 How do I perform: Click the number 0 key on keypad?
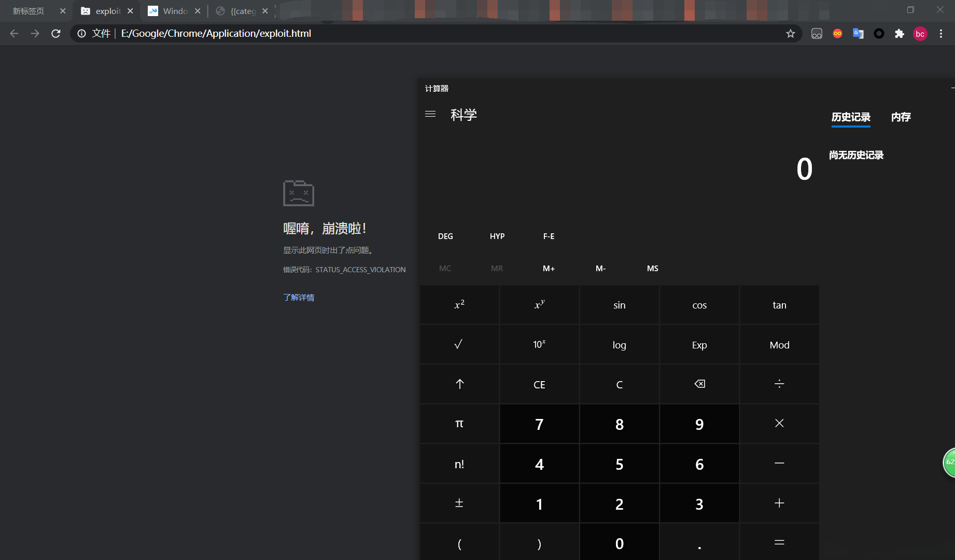(x=619, y=542)
